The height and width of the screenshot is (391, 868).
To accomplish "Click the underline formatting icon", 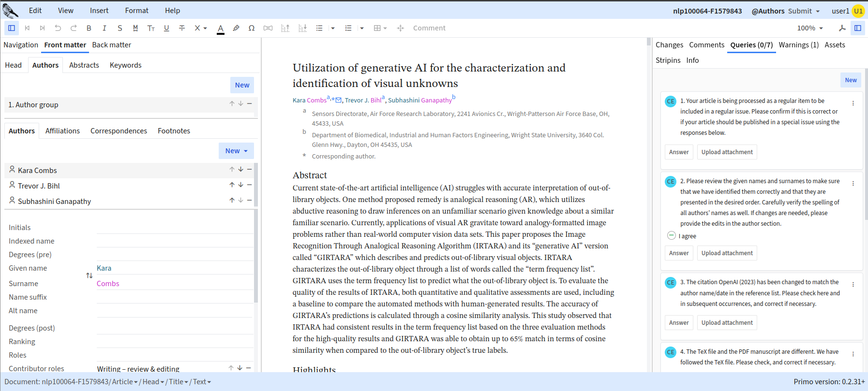I will [x=166, y=28].
